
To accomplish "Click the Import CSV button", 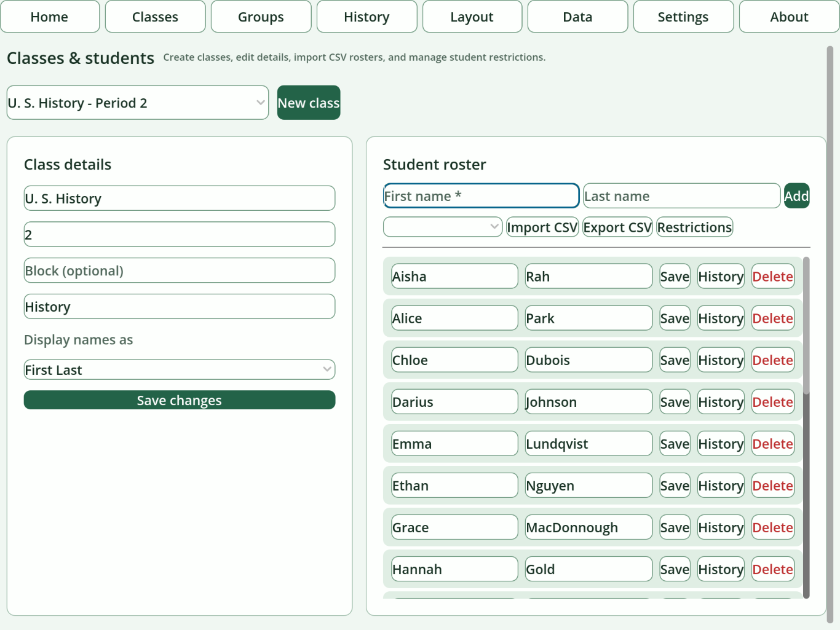I will (542, 227).
